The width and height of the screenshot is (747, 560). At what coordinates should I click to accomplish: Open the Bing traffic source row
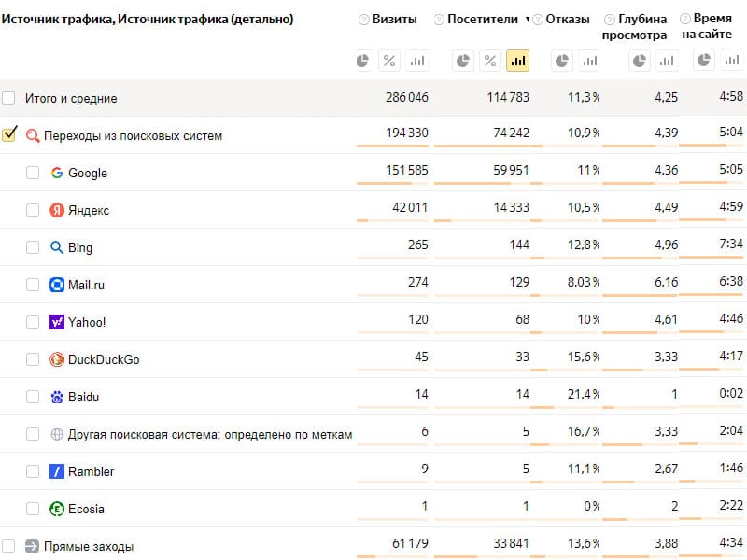coord(80,247)
